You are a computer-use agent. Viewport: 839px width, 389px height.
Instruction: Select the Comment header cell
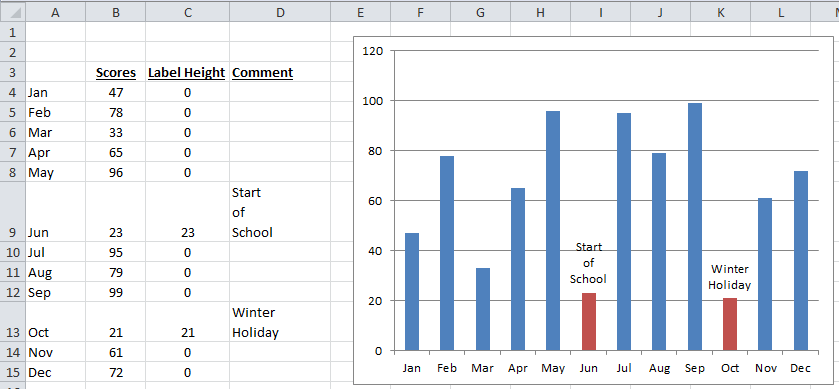tap(280, 72)
